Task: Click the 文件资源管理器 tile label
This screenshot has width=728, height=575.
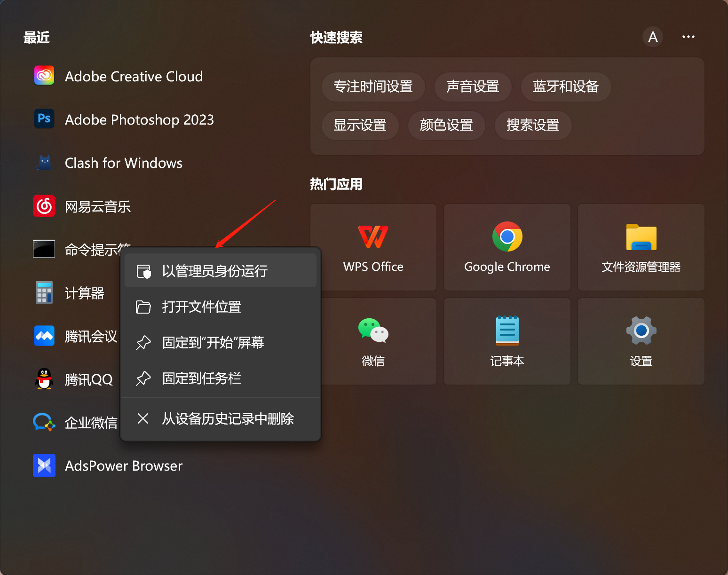Action: (x=641, y=267)
